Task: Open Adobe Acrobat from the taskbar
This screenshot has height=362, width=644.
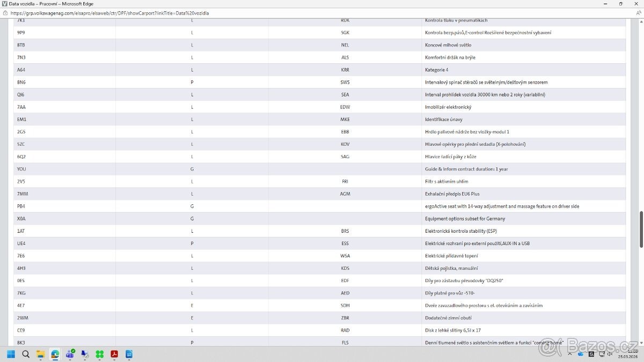Action: tap(114, 354)
